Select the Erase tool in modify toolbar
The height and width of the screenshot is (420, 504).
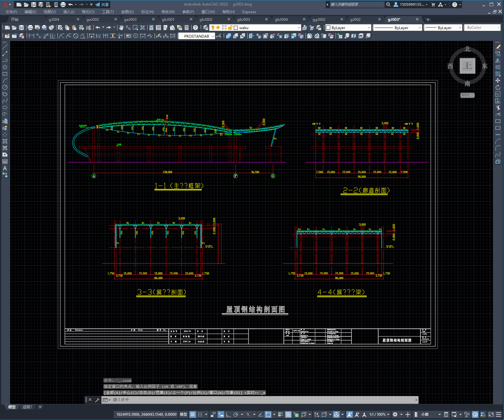[498, 47]
